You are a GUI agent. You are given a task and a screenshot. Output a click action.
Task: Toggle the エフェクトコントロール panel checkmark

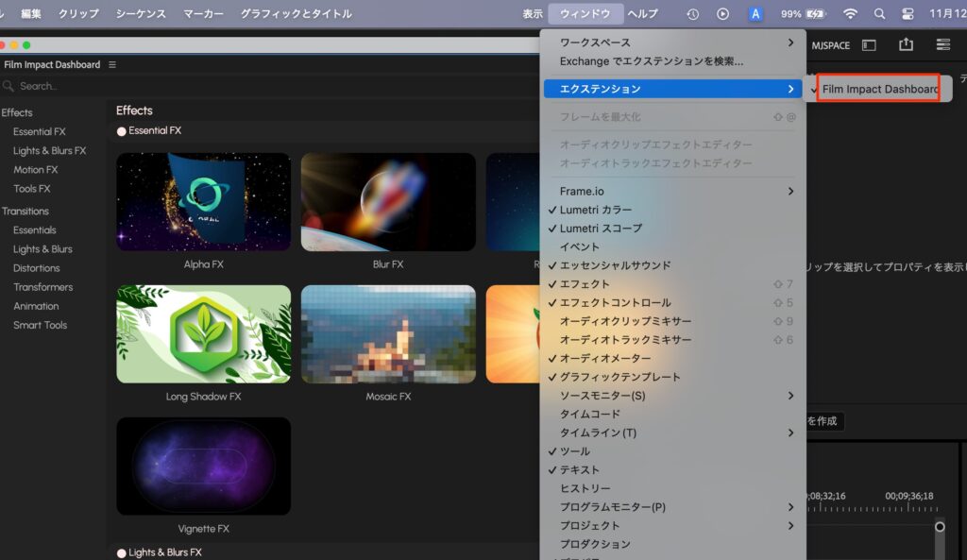click(615, 303)
